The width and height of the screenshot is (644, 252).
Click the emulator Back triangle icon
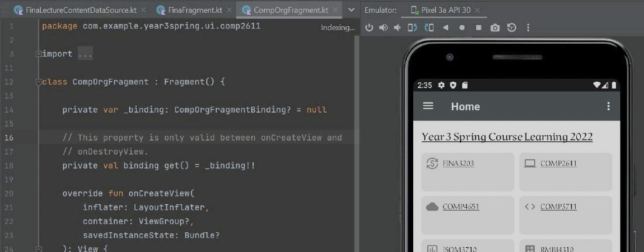(445, 27)
